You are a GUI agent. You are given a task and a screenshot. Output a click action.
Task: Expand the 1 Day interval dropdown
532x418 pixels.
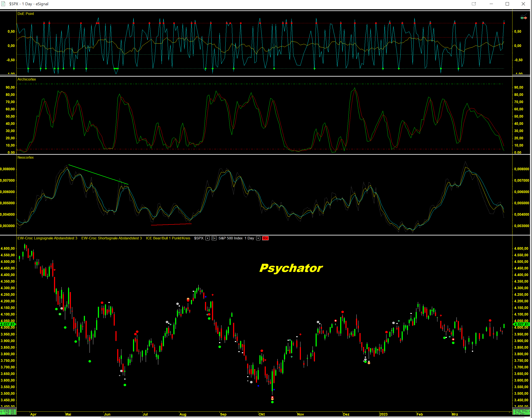tap(258, 238)
